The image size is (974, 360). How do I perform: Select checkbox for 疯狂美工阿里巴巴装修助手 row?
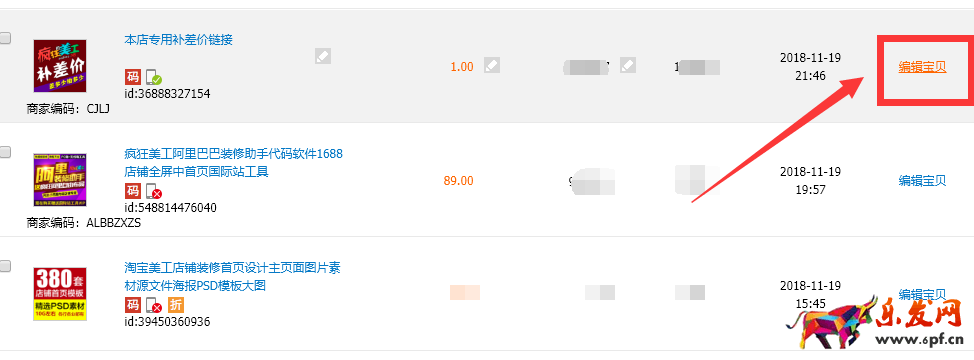pos(5,152)
